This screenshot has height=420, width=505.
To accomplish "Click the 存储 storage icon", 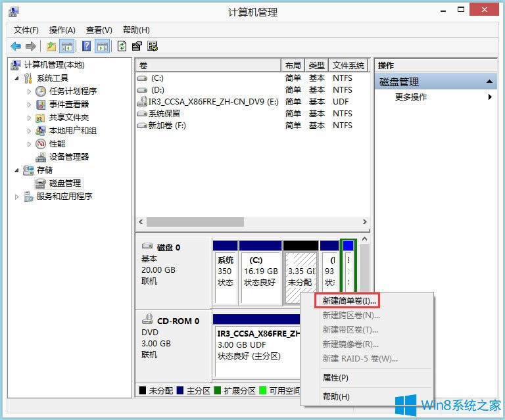I will click(28, 170).
